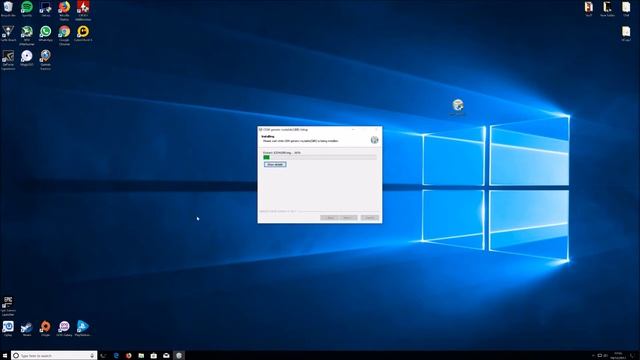This screenshot has height=360, width=640.
Task: Click the green installation progress bar
Action: [x=320, y=157]
